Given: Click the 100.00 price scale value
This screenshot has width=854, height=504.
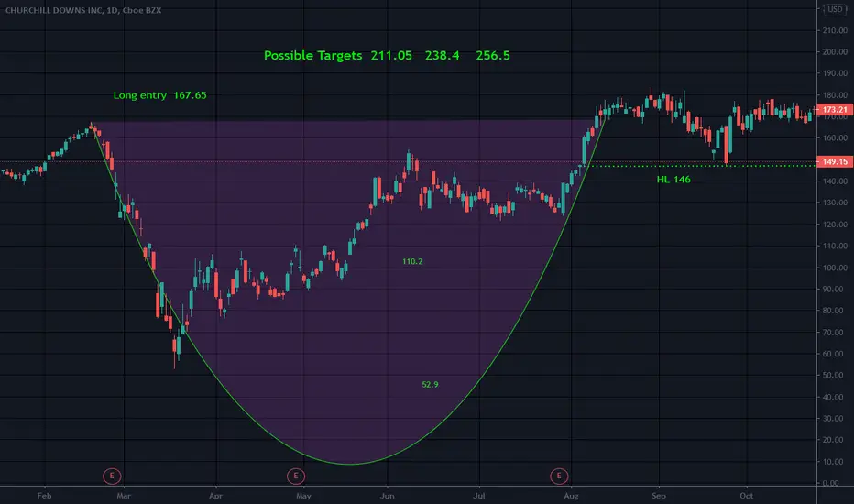Looking at the screenshot, I should 835,268.
